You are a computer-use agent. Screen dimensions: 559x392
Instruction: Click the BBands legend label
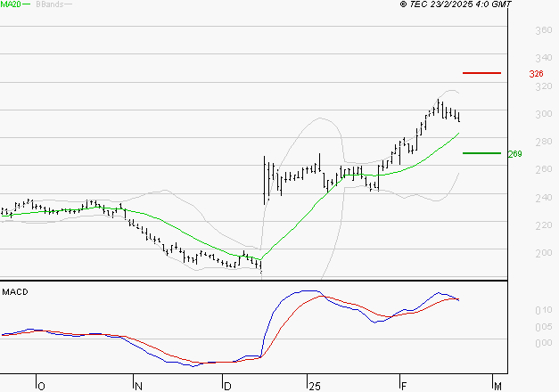pos(50,4)
